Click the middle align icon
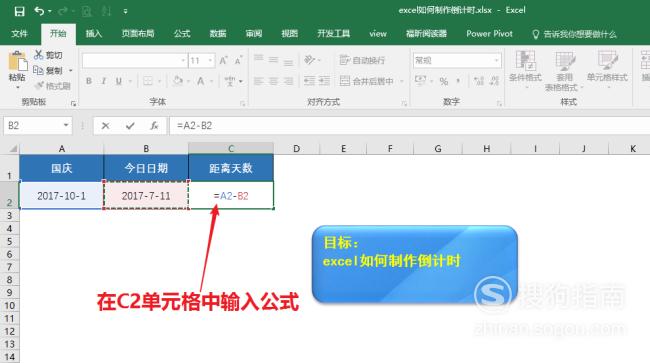This screenshot has width=650, height=363. click(273, 60)
